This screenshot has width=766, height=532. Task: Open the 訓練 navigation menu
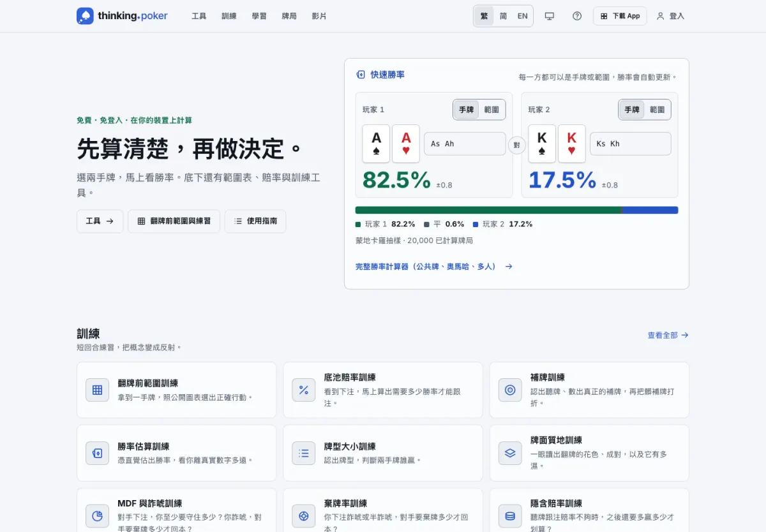[229, 16]
